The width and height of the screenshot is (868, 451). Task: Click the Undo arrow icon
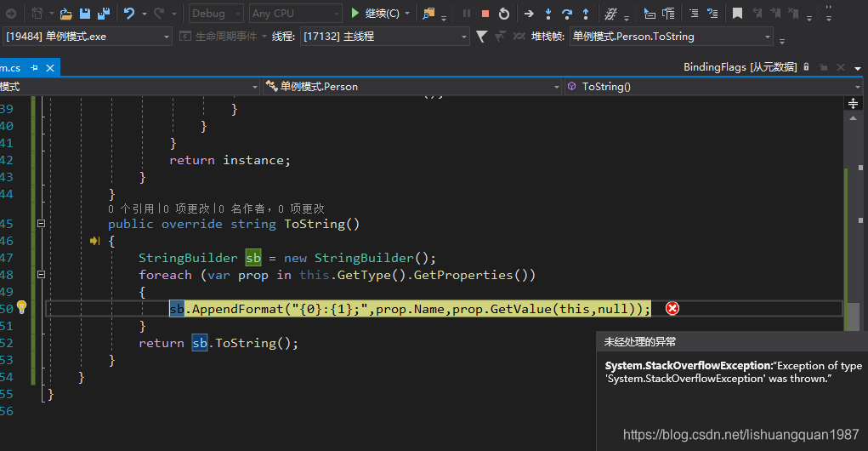(128, 14)
